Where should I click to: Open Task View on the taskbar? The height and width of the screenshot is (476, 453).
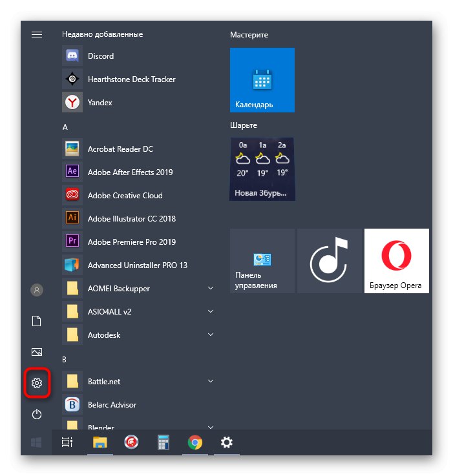click(67, 442)
